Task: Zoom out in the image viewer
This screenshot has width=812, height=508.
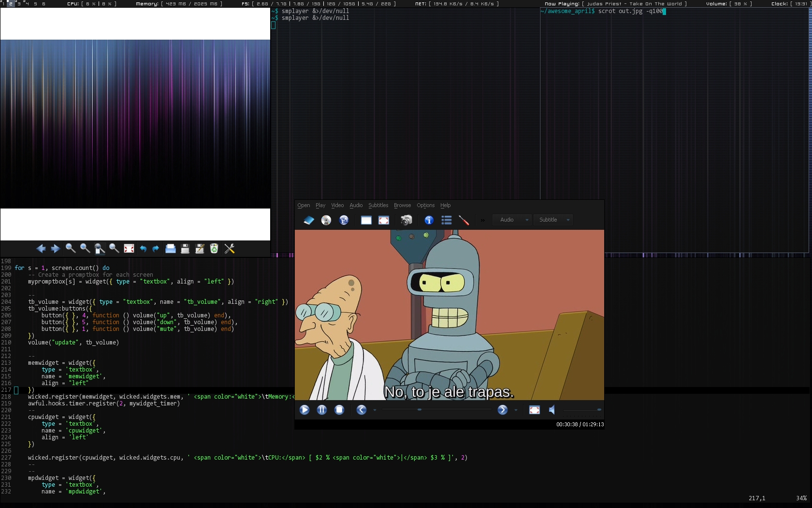Action: pyautogui.click(x=71, y=249)
